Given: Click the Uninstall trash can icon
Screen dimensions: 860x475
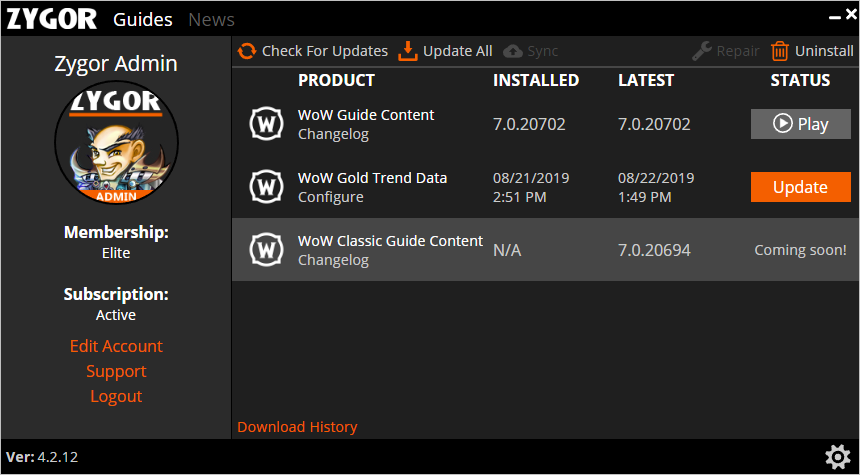Looking at the screenshot, I should coord(779,52).
